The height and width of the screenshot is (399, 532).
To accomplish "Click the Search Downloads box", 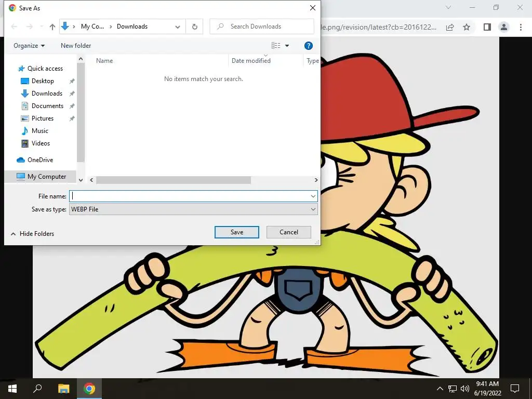I will pos(262,26).
